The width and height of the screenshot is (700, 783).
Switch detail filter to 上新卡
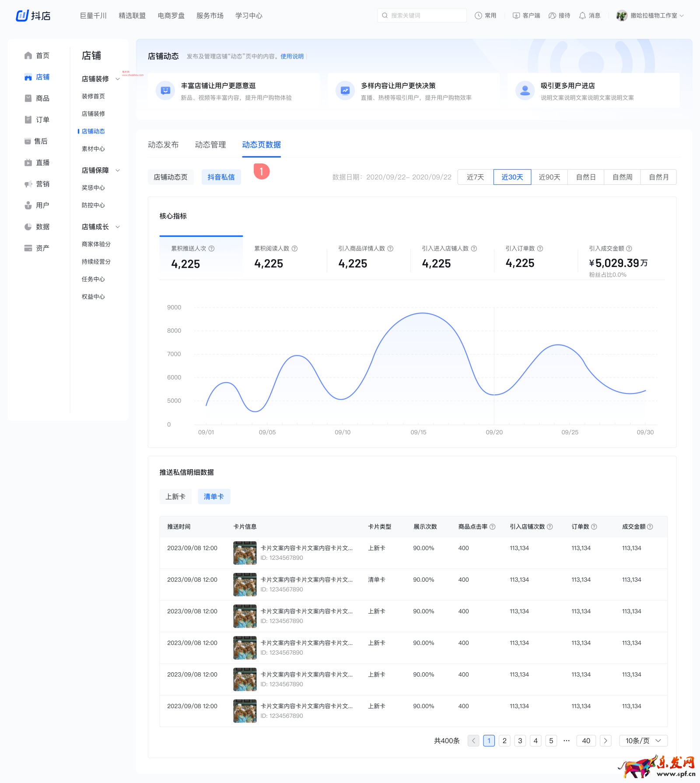175,497
